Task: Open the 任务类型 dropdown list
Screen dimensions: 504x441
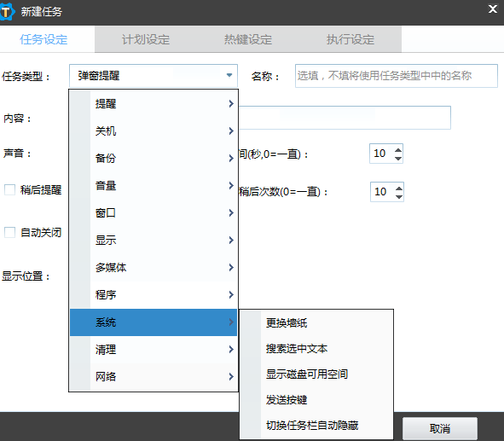Action: coord(154,76)
